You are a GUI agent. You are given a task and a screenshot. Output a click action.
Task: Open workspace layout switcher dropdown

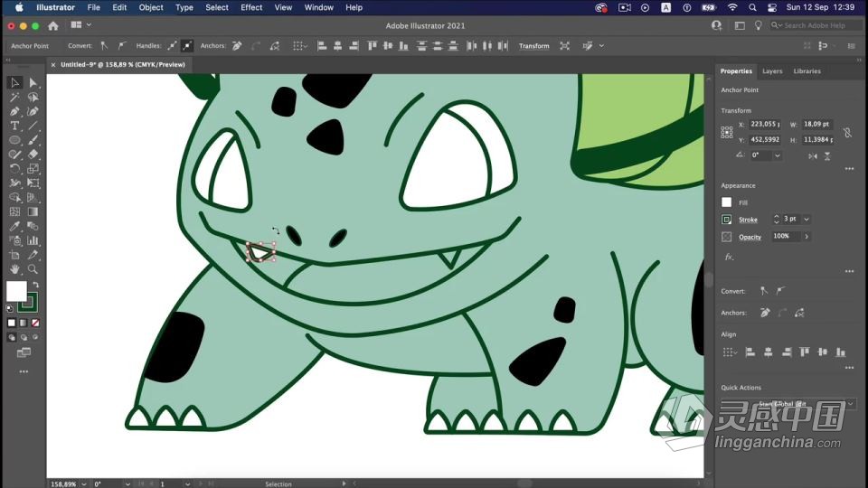tap(80, 25)
